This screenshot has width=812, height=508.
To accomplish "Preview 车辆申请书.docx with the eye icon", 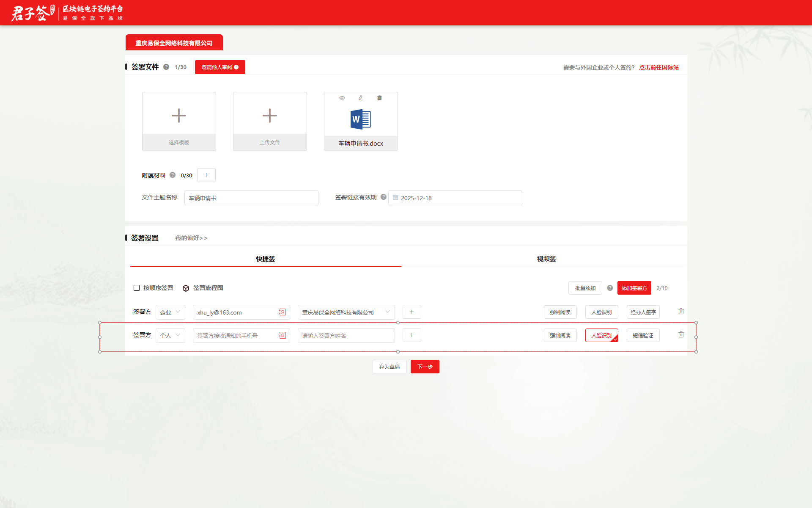I will (x=342, y=98).
